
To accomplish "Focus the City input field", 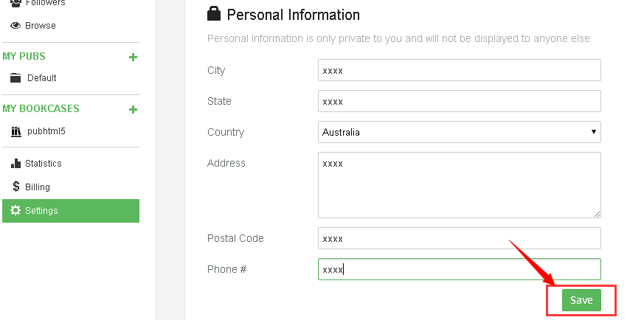I will [x=459, y=70].
